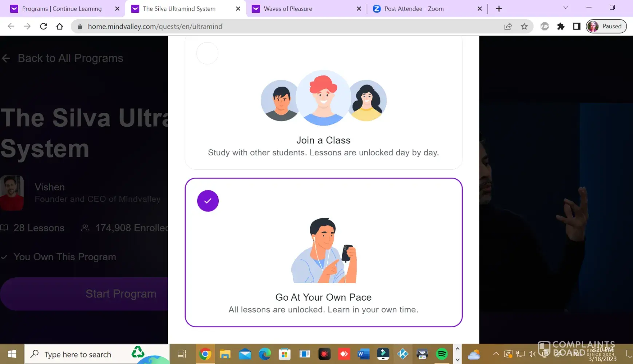Open the Adblock Plus extension

[545, 26]
